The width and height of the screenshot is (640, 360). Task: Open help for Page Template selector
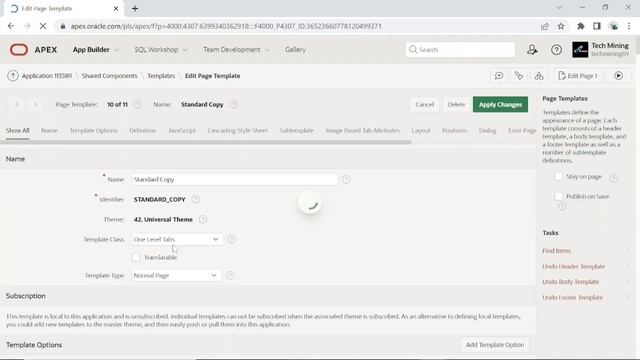(138, 104)
